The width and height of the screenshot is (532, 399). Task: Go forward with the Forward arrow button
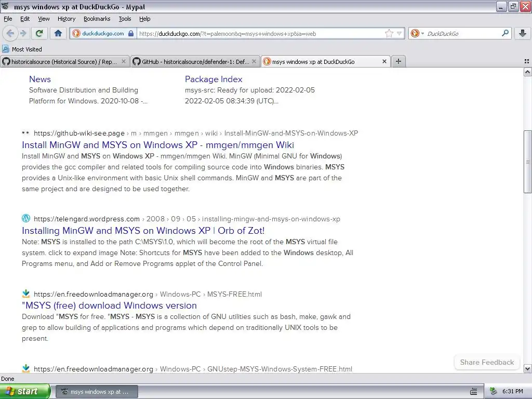click(23, 33)
